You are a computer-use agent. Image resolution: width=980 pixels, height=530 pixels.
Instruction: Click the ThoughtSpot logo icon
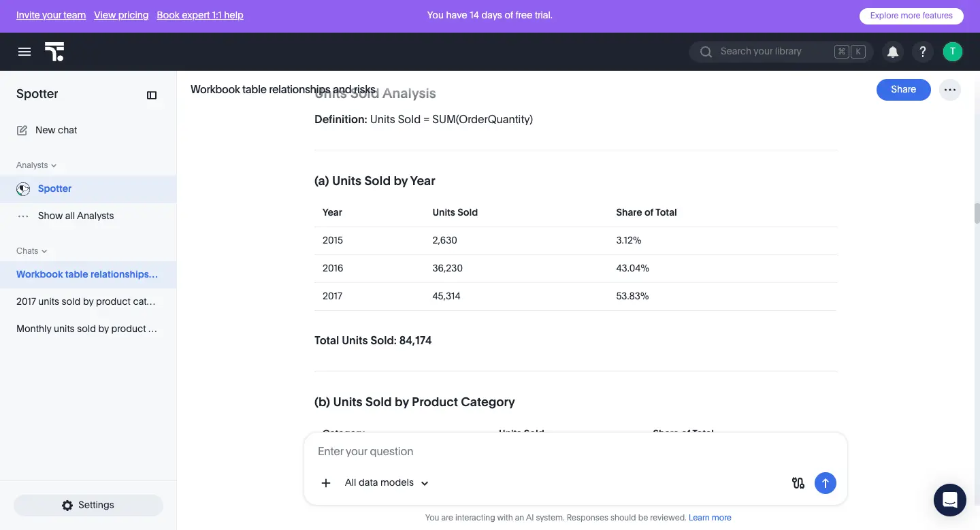(54, 52)
